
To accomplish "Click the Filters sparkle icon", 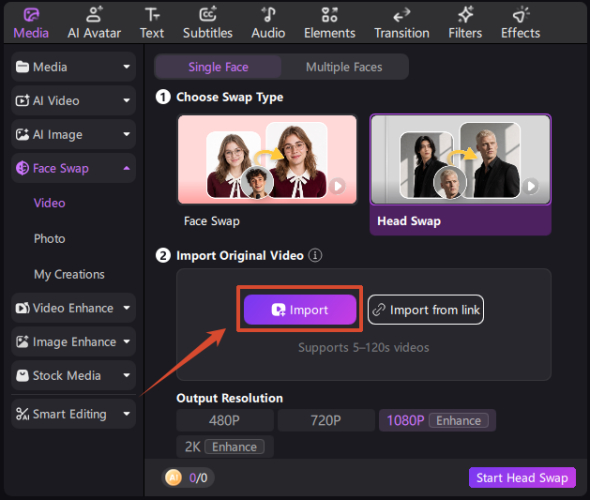I will pyautogui.click(x=465, y=15).
